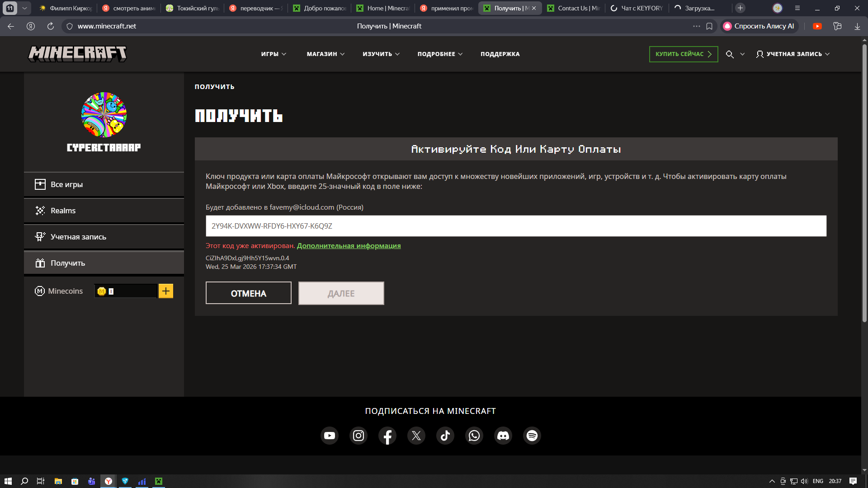
Task: Open Minecraft's Discord icon in footer
Action: tap(503, 436)
